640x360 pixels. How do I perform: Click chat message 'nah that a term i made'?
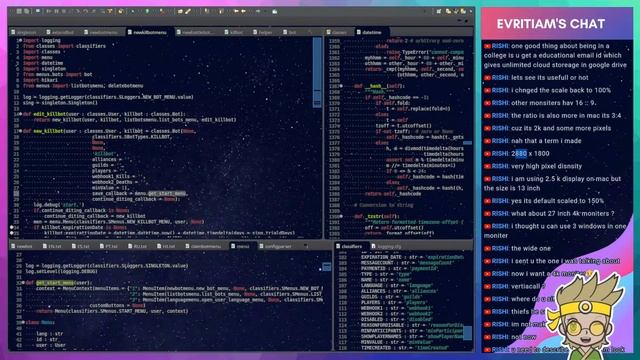tap(546, 141)
